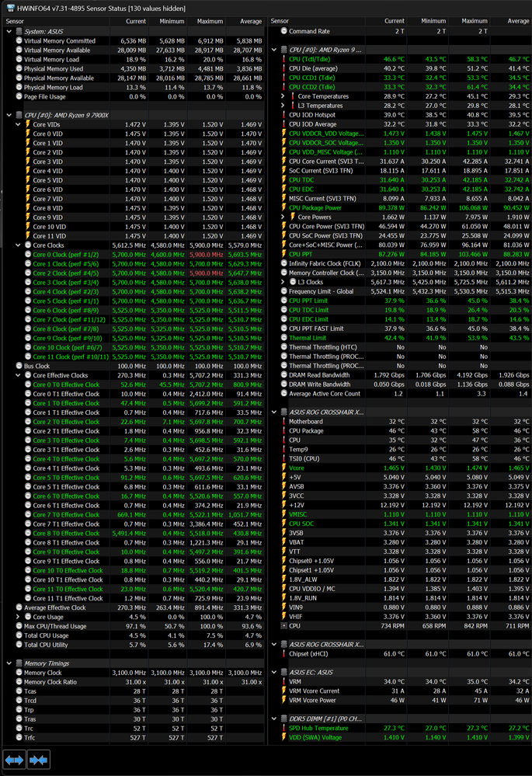Click the icon beside Infinity Fabric Clock (FCLK)

(284, 263)
